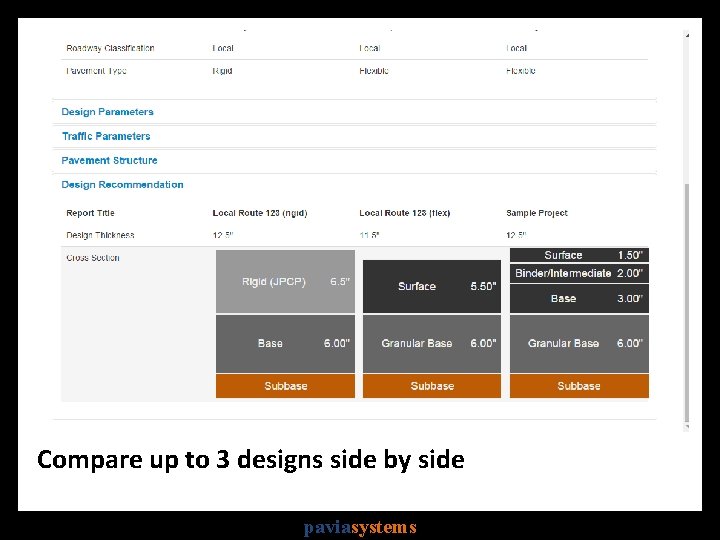Image resolution: width=720 pixels, height=540 pixels.
Task: Click Subbase under Sample Project
Action: click(579, 386)
